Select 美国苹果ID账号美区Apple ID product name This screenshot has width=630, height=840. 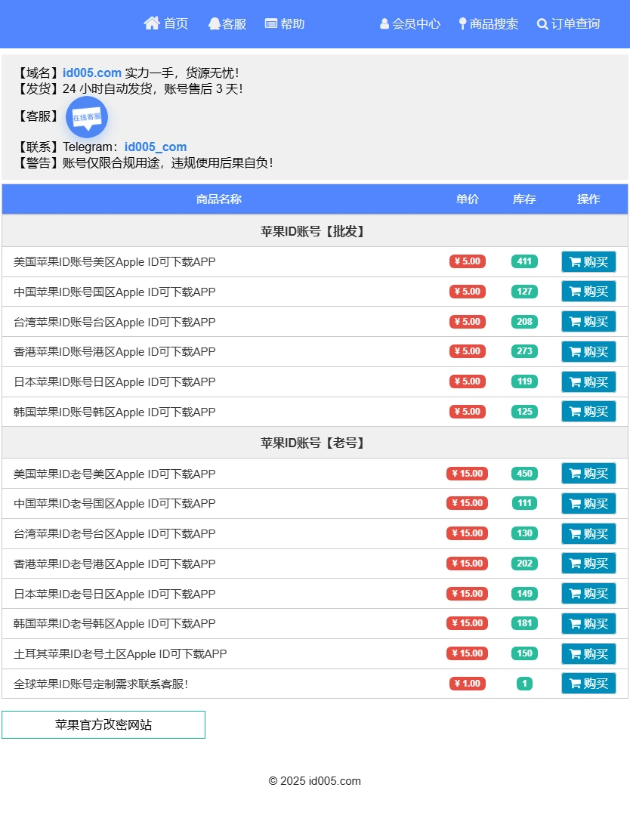(x=114, y=262)
